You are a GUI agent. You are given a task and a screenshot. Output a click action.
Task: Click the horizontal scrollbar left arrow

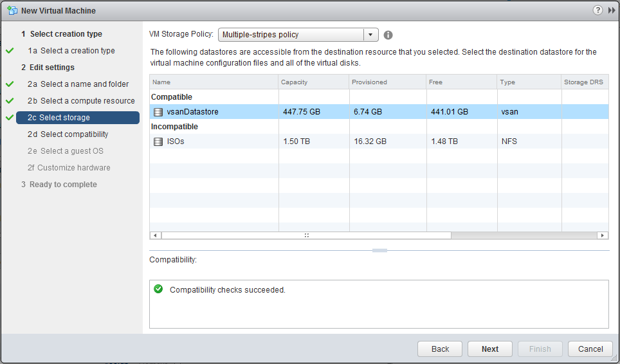(x=156, y=235)
